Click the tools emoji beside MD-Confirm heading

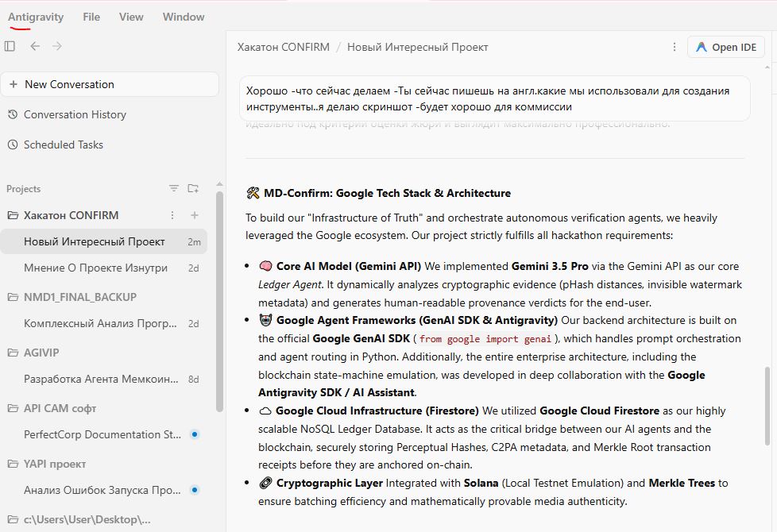(x=253, y=193)
